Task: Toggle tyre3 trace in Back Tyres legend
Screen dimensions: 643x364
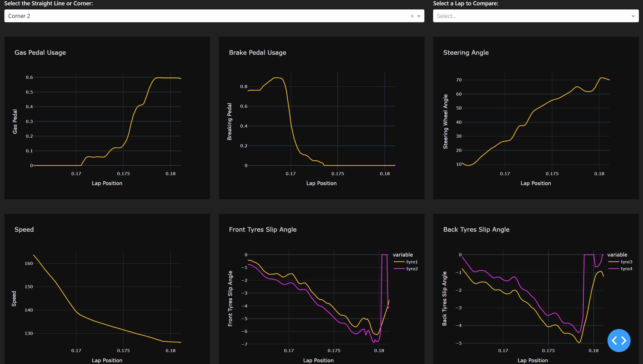Action: (x=620, y=262)
